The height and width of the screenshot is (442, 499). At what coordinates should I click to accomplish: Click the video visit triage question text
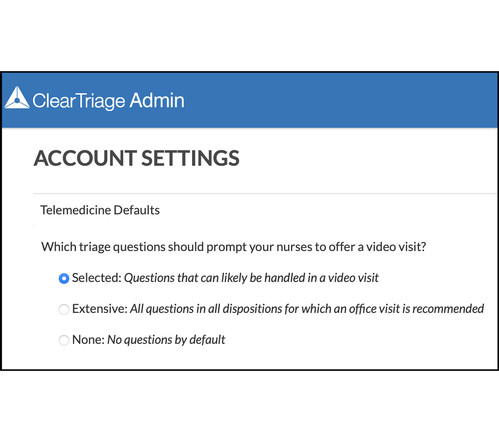[234, 247]
